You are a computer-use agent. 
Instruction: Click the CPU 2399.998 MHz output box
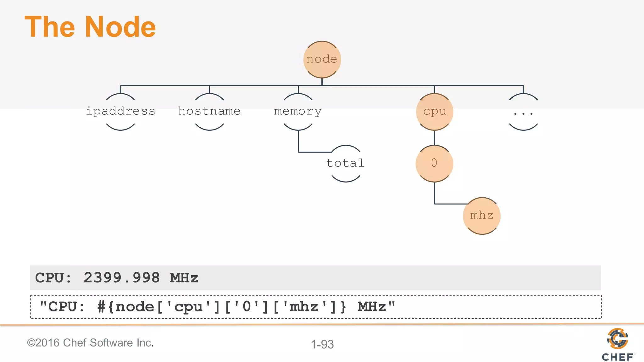pyautogui.click(x=315, y=278)
